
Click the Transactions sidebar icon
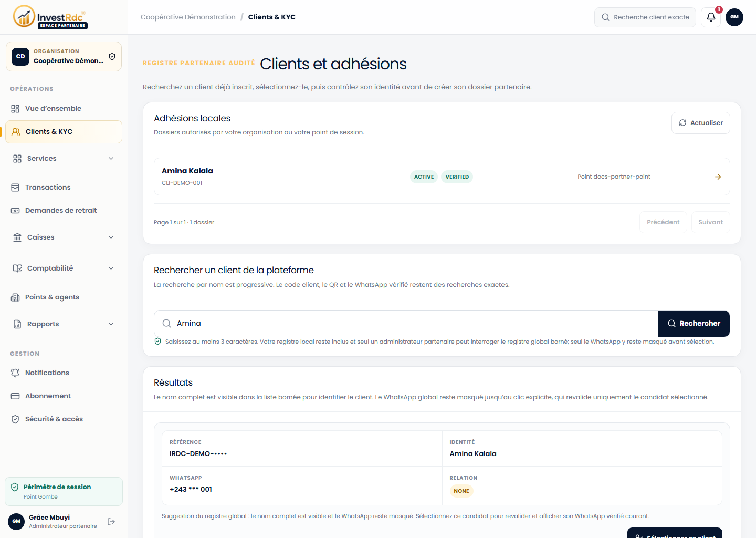point(15,188)
